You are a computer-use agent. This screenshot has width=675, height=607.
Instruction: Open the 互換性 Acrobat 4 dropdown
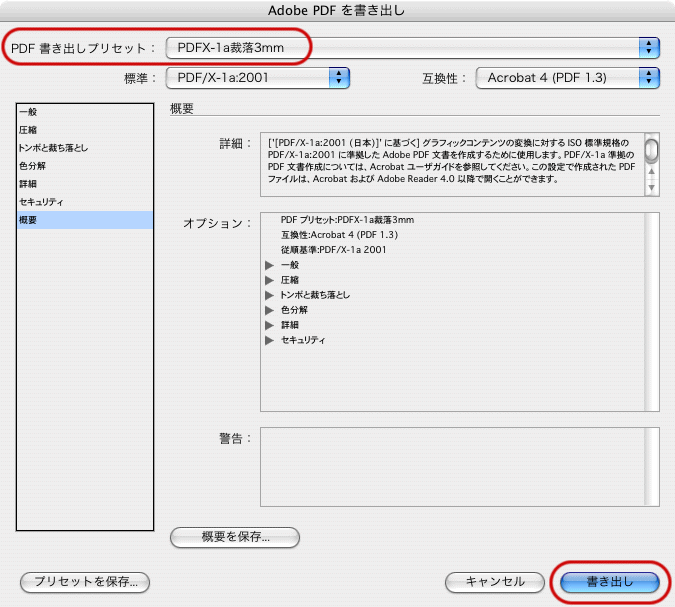(567, 78)
